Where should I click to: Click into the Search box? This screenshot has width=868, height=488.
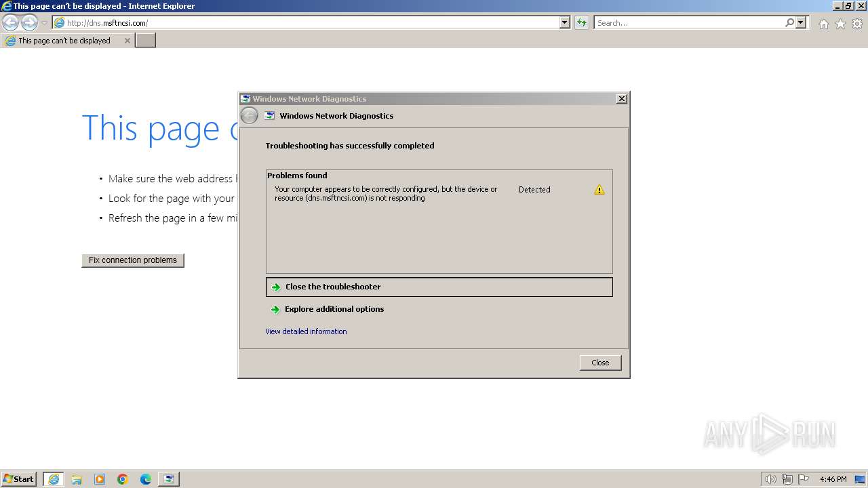click(x=688, y=22)
